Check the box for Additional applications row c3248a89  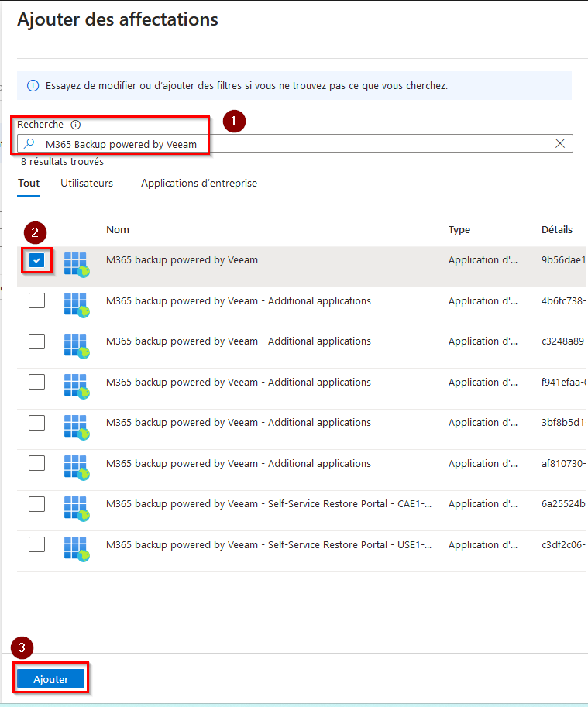tap(36, 341)
